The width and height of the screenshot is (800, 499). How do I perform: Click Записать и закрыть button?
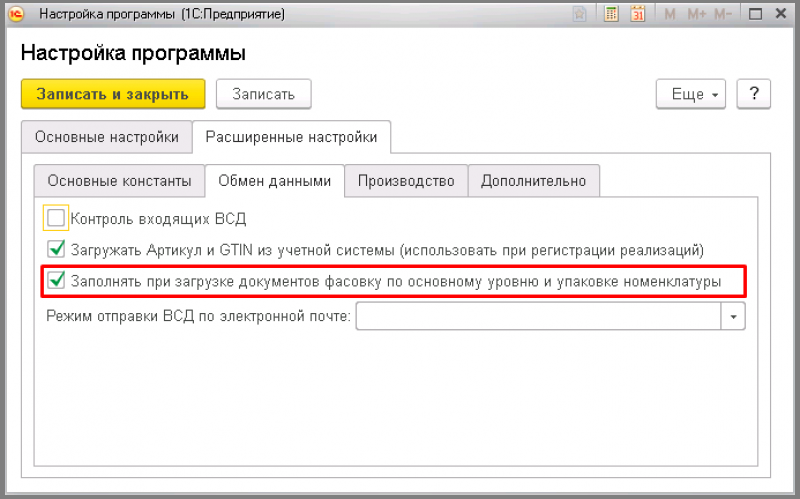113,94
